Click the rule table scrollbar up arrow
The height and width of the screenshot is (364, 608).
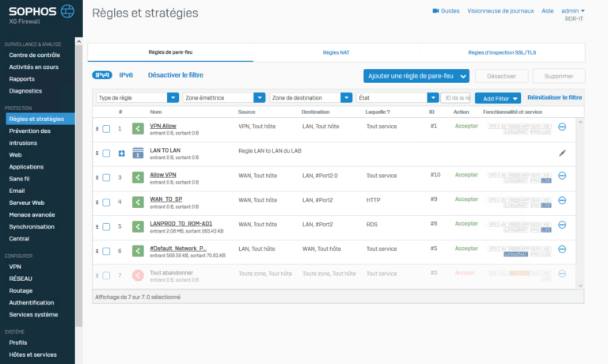coord(580,122)
